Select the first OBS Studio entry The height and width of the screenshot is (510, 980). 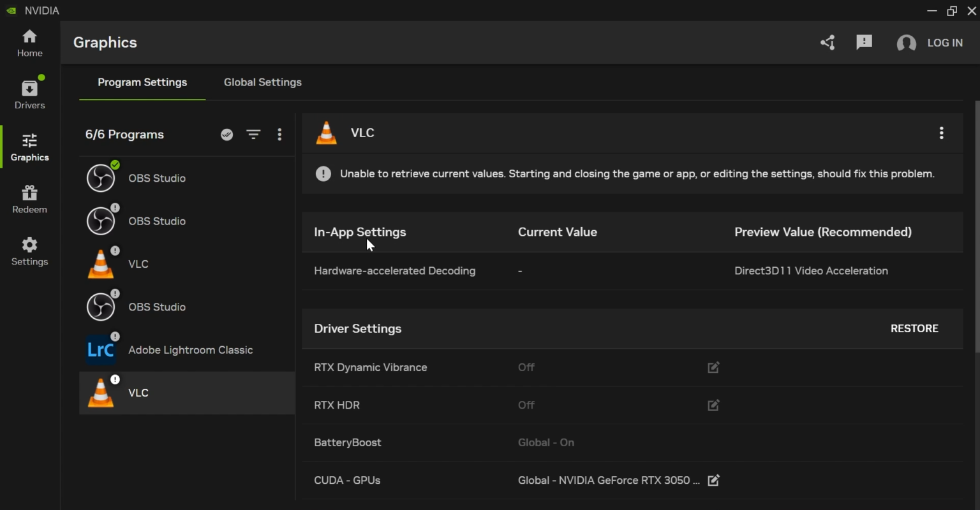pyautogui.click(x=157, y=178)
